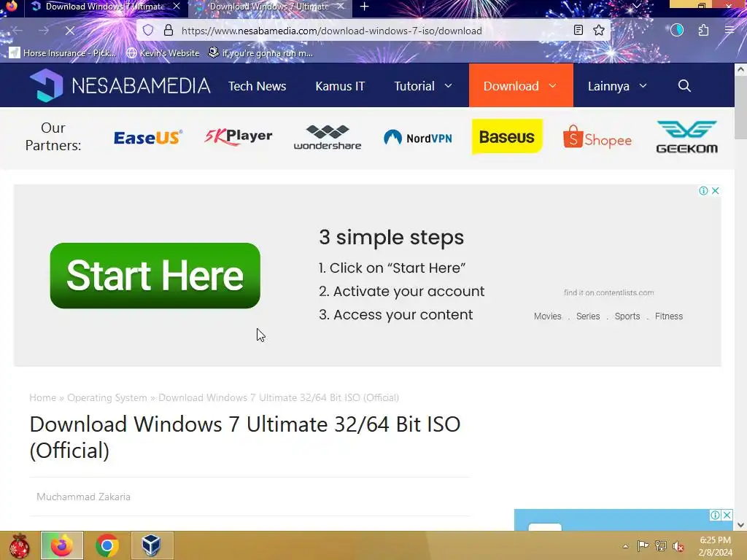
Task: Open Tech News section
Action: click(x=258, y=86)
